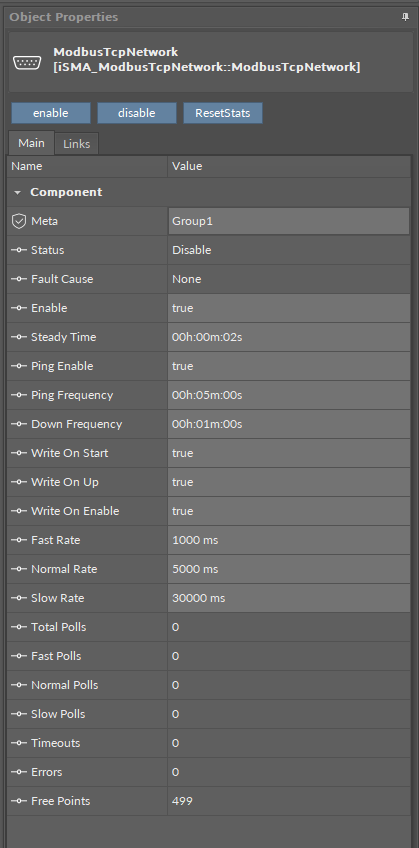Click the slot icon beside Fast Rate
The height and width of the screenshot is (848, 419).
[x=19, y=540]
